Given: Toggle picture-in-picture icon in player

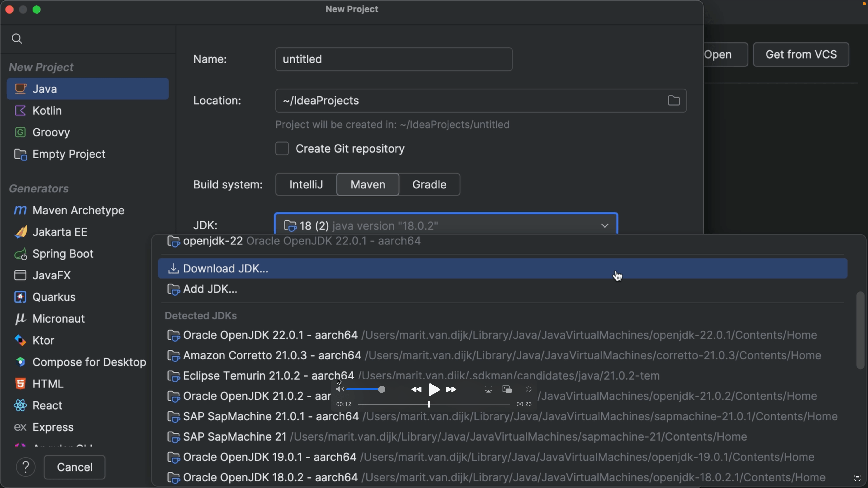Looking at the screenshot, I should point(506,389).
